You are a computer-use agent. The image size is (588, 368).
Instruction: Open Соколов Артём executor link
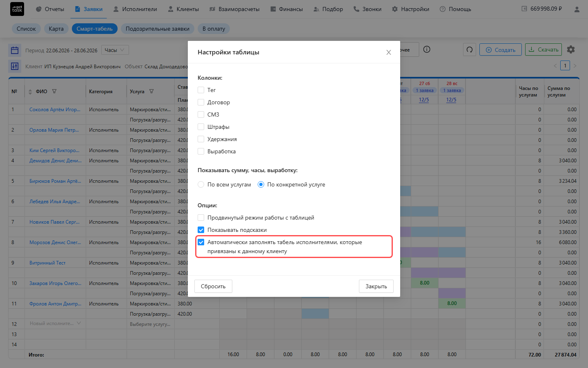(x=55, y=110)
